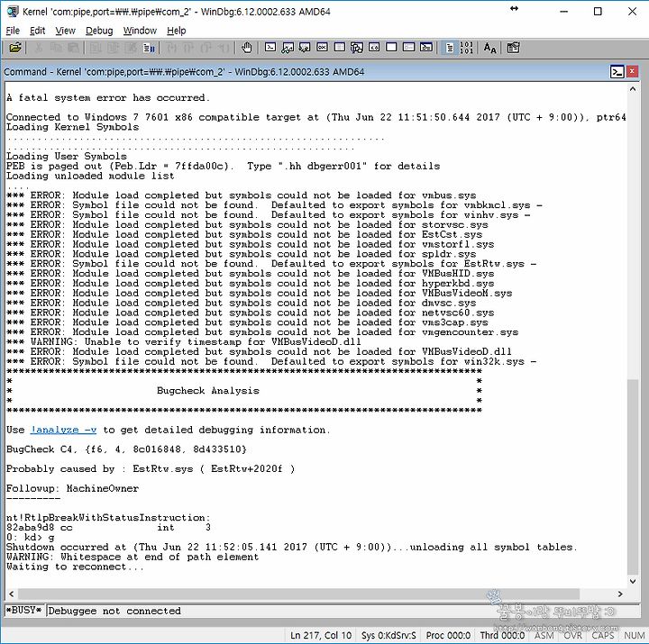Click the 'Waiting to reconnect...' line
This screenshot has height=644, width=649.
pyautogui.click(x=75, y=567)
